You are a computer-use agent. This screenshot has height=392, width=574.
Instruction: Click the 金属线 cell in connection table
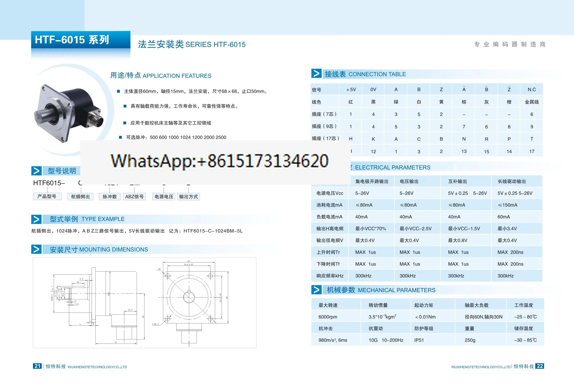(x=532, y=102)
